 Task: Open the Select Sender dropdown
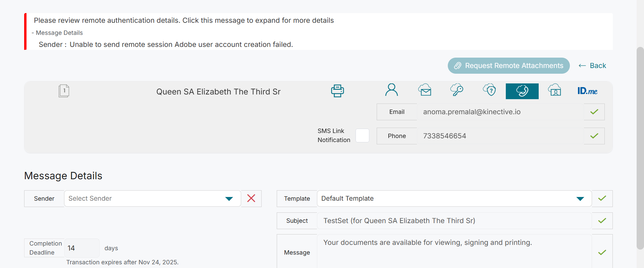[153, 199]
